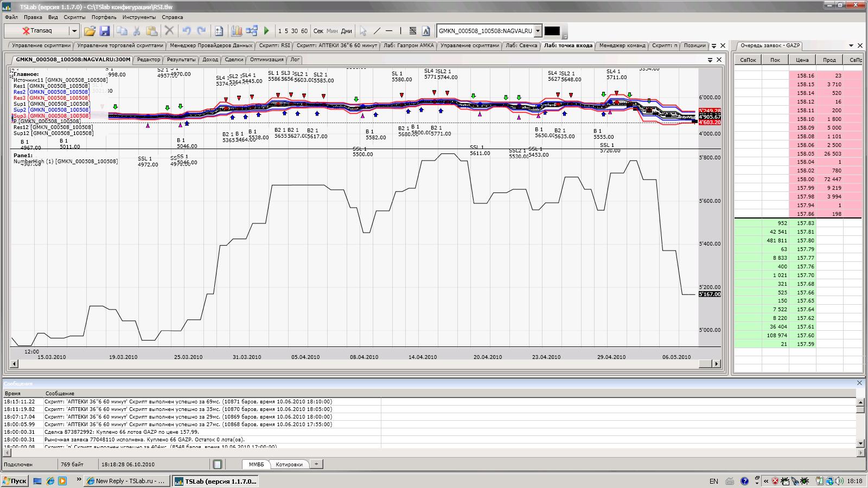Select the pointer cursor tool
The height and width of the screenshot is (488, 868).
coord(363,31)
